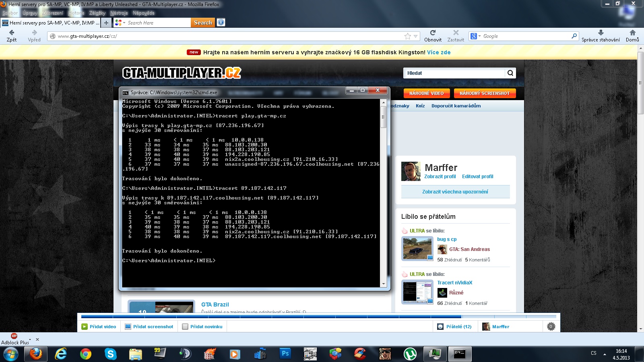Bookmark page with the star icon
The width and height of the screenshot is (644, 362).
408,36
